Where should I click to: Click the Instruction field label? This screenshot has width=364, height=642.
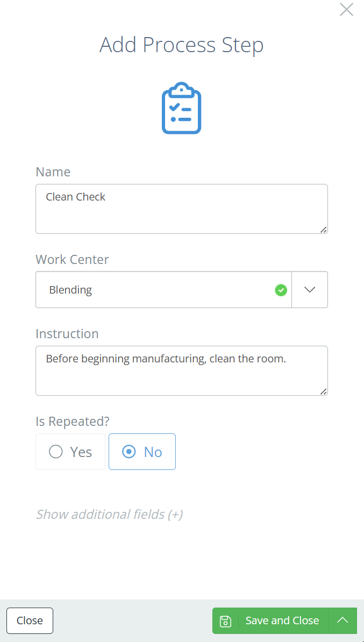point(67,334)
